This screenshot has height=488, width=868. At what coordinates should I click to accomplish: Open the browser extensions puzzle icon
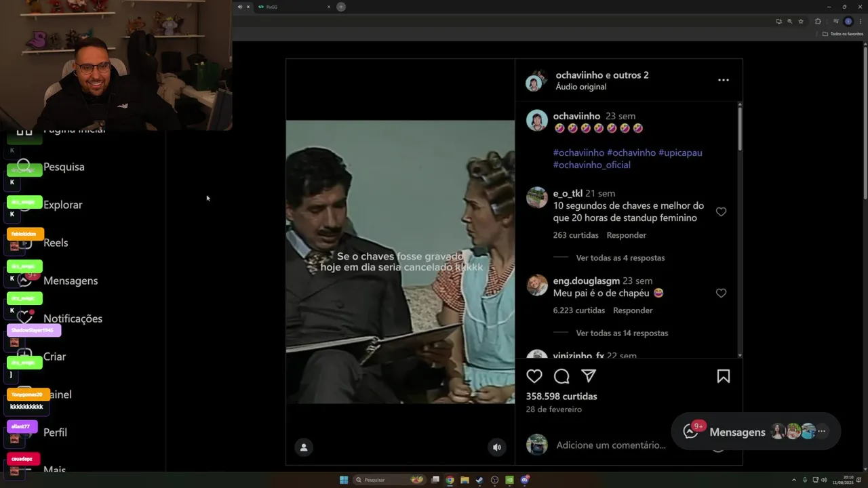point(818,21)
